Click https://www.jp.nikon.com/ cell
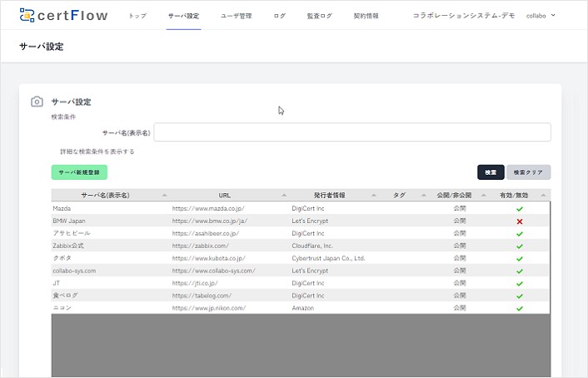This screenshot has height=378, width=588. pos(209,308)
